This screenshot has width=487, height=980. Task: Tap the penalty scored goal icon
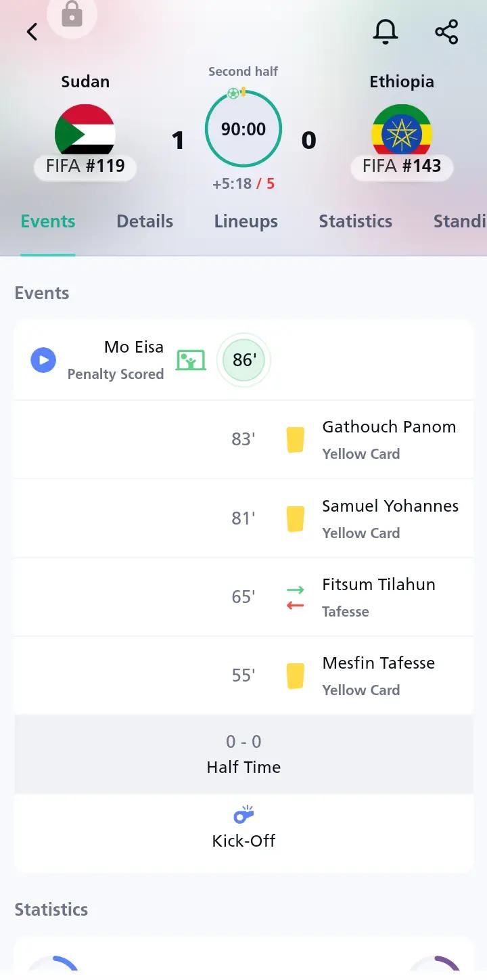pyautogui.click(x=191, y=360)
